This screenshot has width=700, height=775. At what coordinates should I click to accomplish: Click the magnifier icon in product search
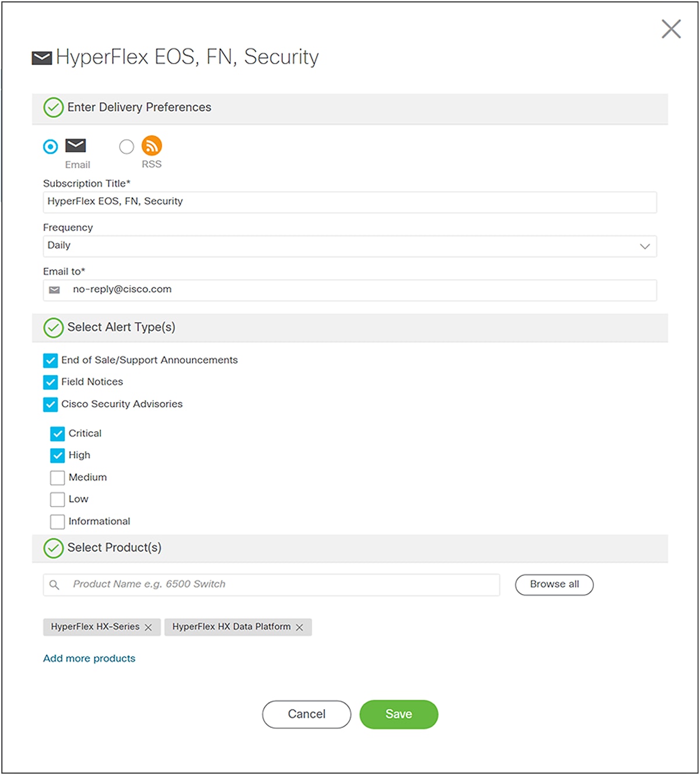coord(54,585)
